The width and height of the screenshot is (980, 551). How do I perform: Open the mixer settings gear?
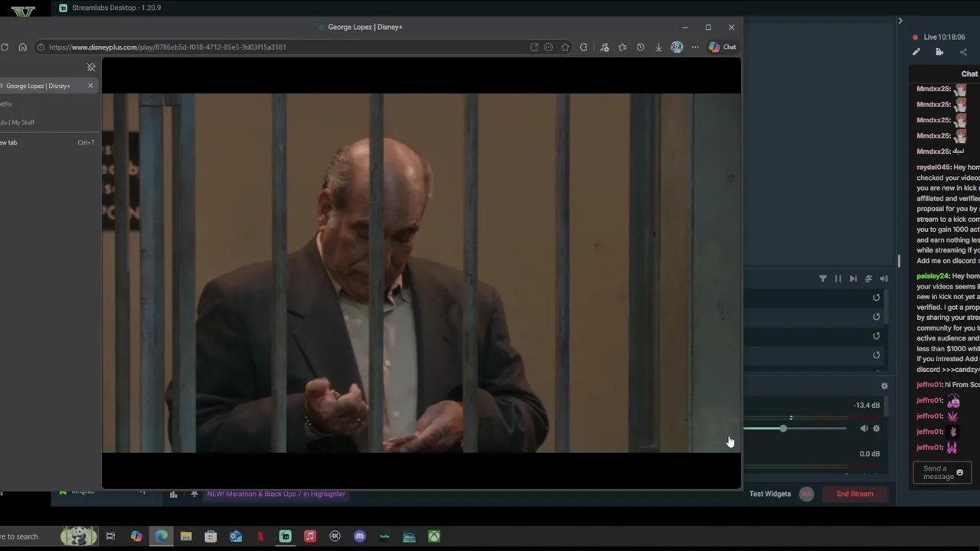click(884, 386)
